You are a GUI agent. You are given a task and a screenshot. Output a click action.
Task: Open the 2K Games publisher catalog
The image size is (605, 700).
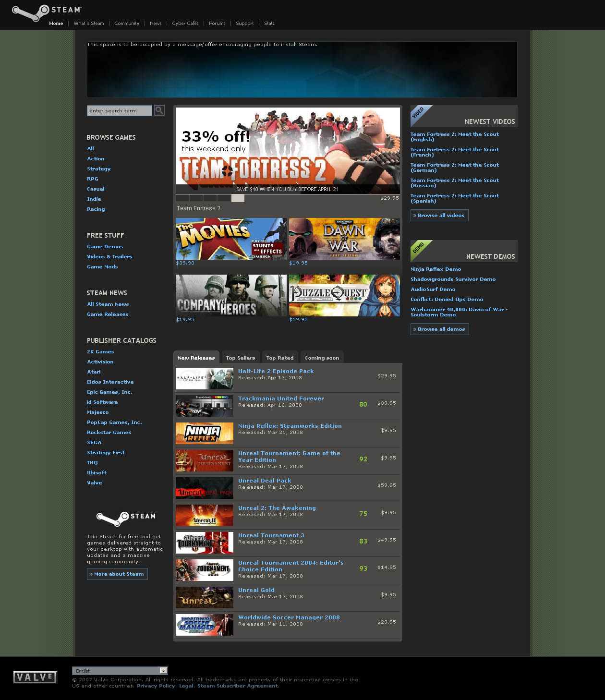(100, 352)
